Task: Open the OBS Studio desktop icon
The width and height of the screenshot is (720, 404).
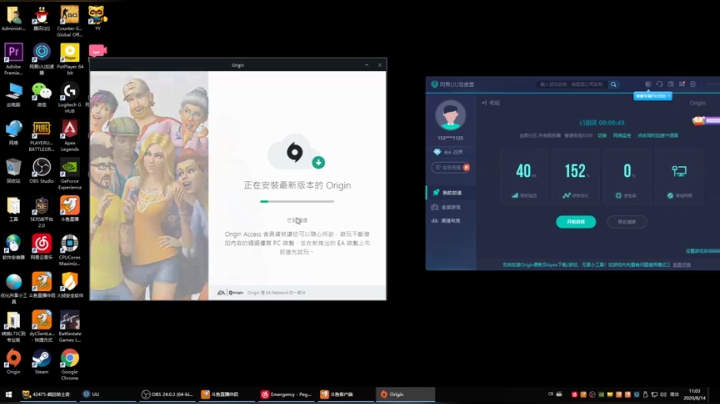Action: pyautogui.click(x=41, y=171)
